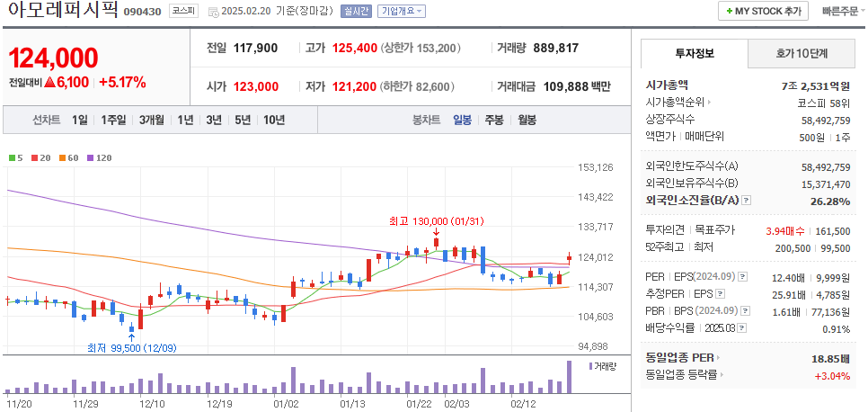
Task: Click the red arrow at 최고 130,000 marker
Action: tap(436, 232)
